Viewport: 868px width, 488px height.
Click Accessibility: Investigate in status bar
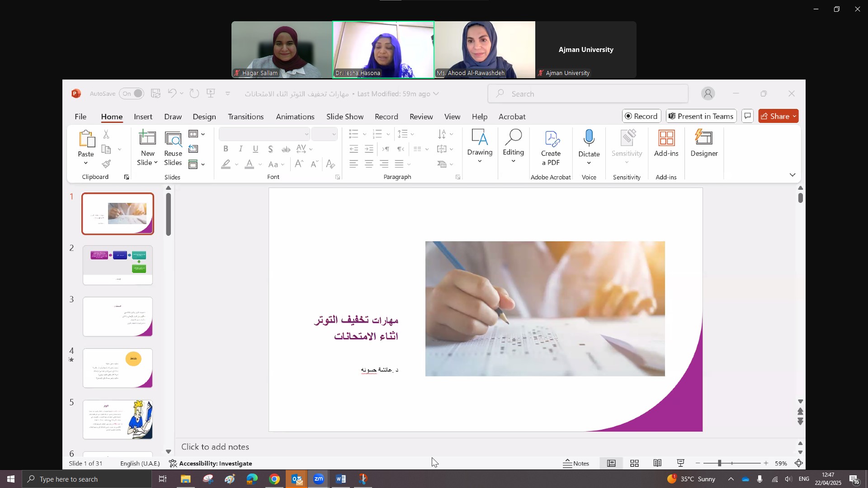pyautogui.click(x=210, y=463)
